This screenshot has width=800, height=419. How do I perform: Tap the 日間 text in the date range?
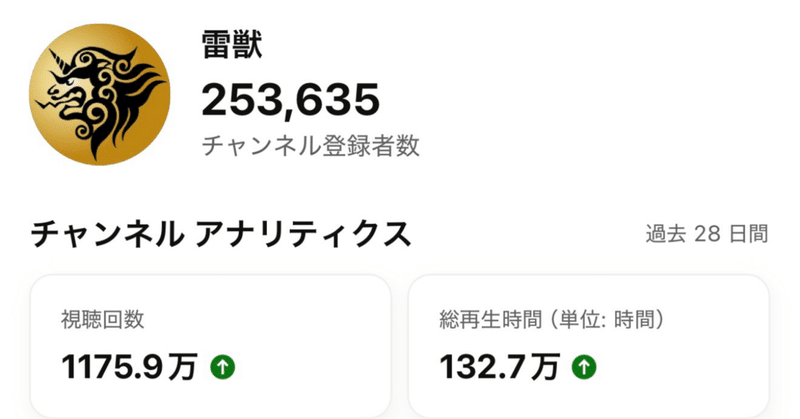tap(747, 235)
